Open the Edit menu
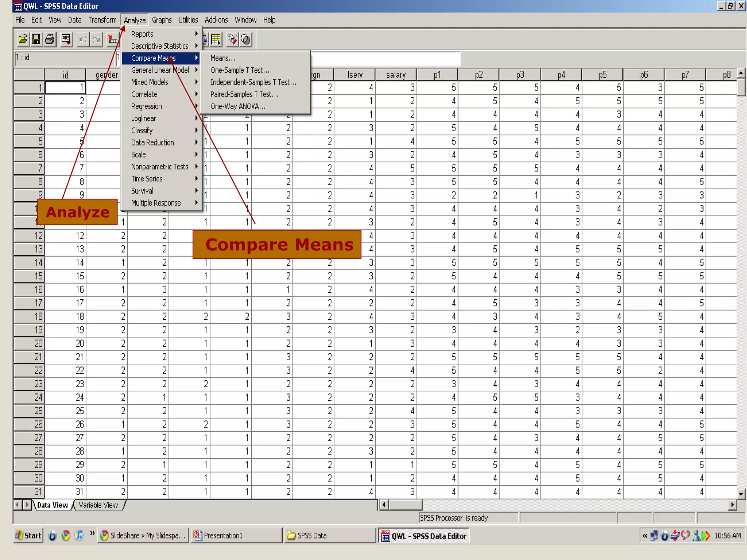This screenshot has height=560, width=747. [36, 20]
